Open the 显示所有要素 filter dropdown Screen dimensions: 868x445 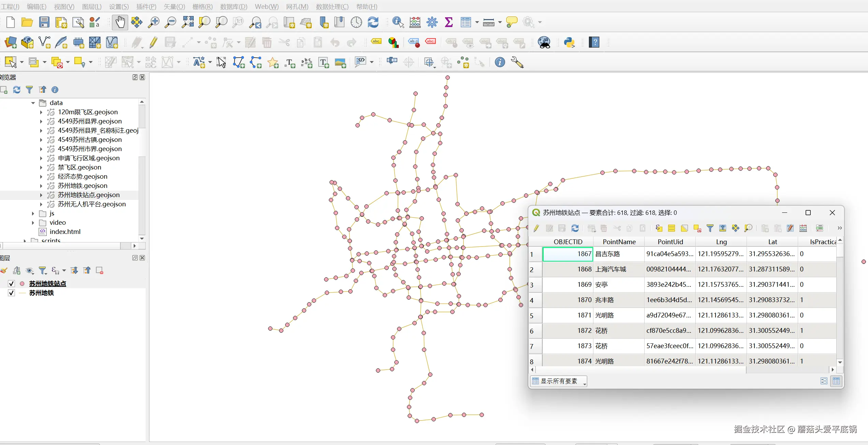point(559,381)
